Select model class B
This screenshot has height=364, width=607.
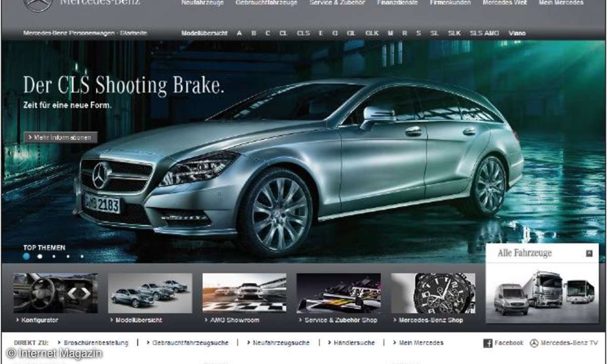pos(253,33)
